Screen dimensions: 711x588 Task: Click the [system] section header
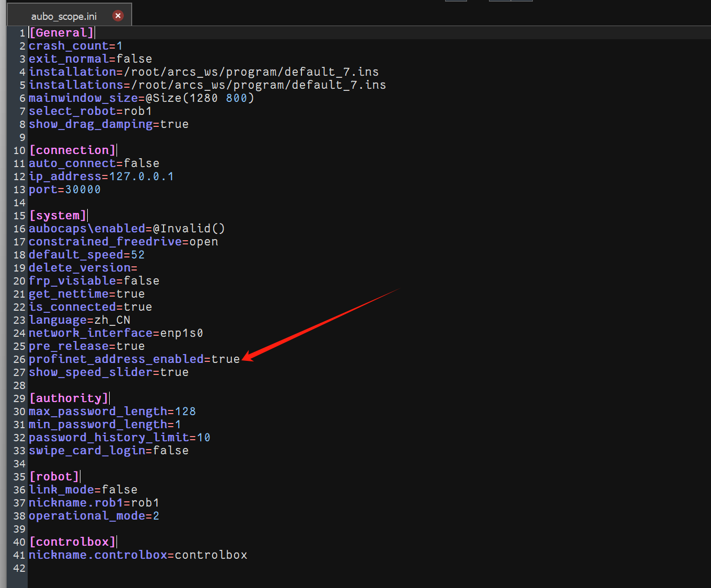click(58, 216)
